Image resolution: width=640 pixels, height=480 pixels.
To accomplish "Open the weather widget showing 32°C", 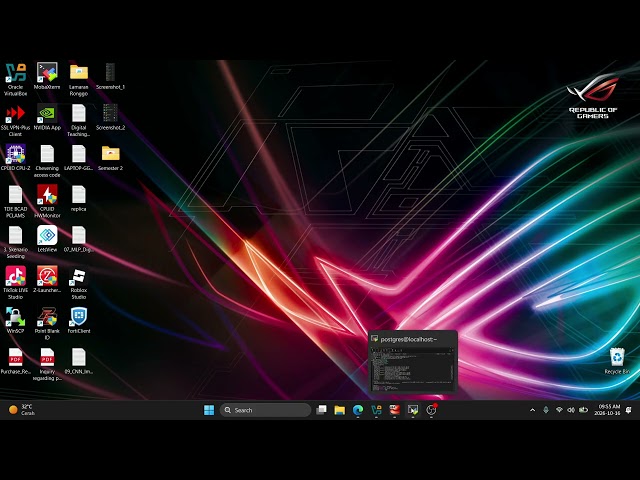I will [22, 410].
